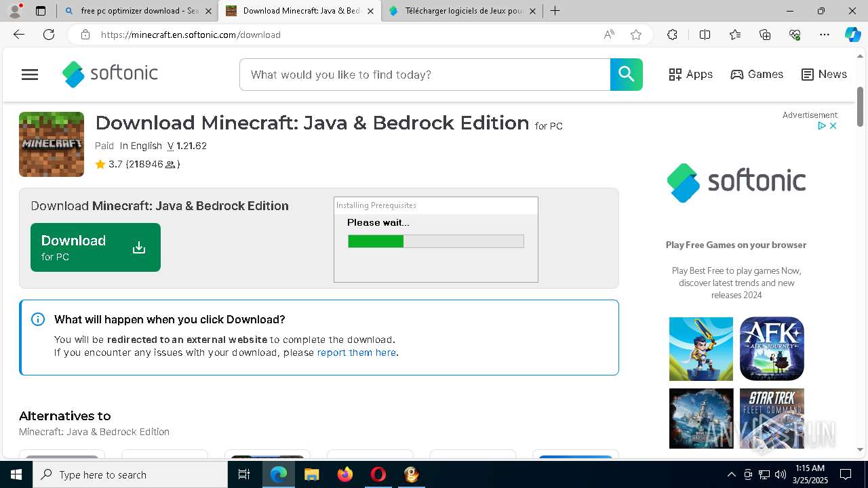Screen dimensions: 868x488
Task: Open File Explorer from the taskbar
Action: [311, 474]
